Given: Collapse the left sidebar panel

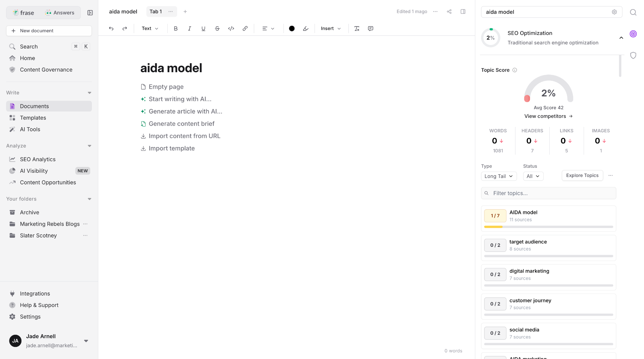Looking at the screenshot, I should (x=90, y=13).
